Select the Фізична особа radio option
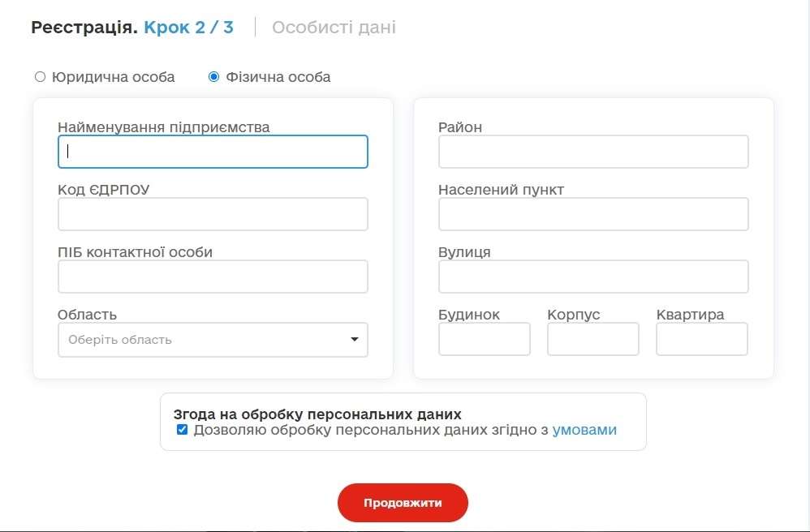The width and height of the screenshot is (810, 532). point(213,77)
